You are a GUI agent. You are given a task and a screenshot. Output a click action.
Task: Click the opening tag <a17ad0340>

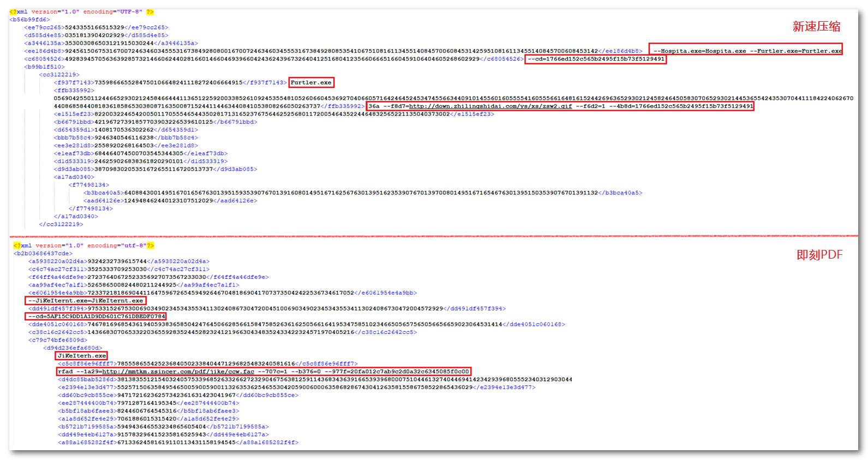pos(74,177)
